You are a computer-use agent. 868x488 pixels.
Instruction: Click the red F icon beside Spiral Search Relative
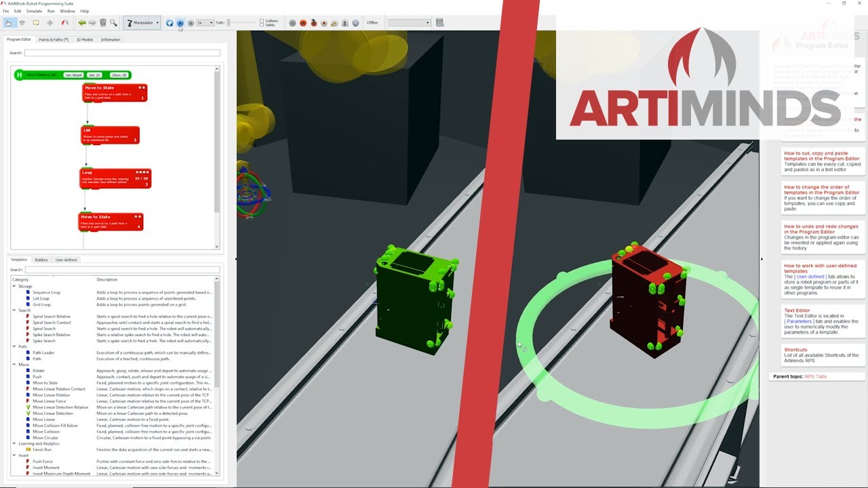point(28,317)
